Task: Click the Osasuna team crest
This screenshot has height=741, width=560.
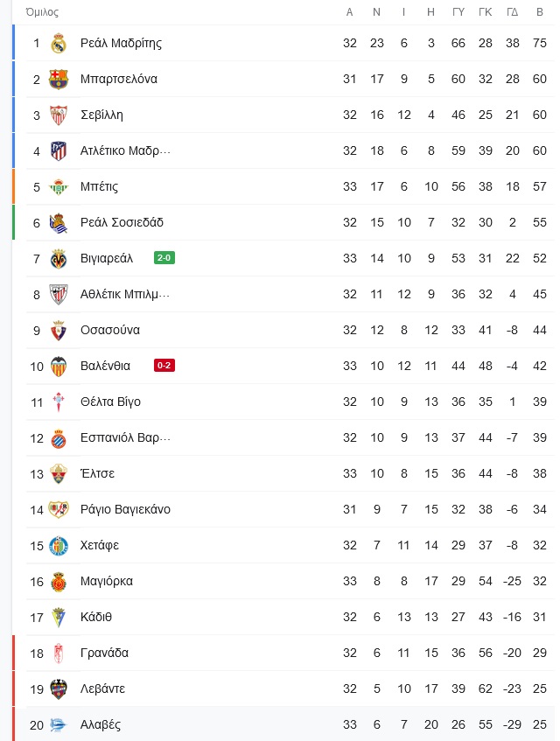Action: click(59, 331)
